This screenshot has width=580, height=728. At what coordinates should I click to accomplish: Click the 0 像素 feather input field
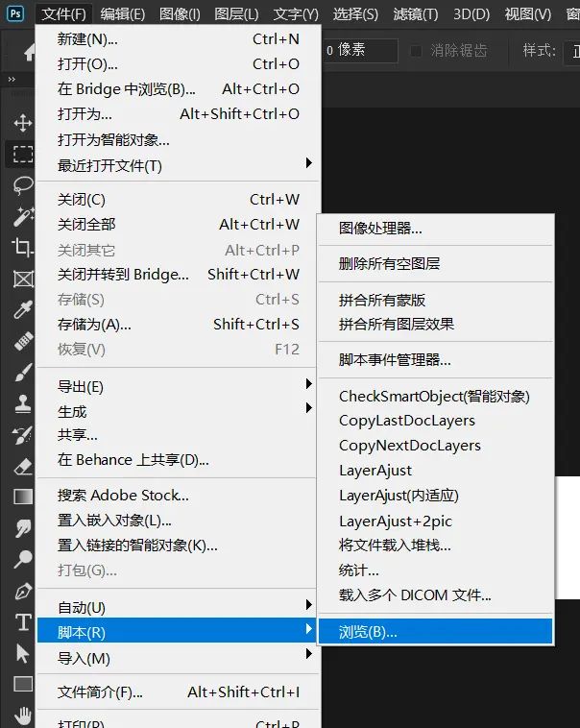[x=360, y=50]
